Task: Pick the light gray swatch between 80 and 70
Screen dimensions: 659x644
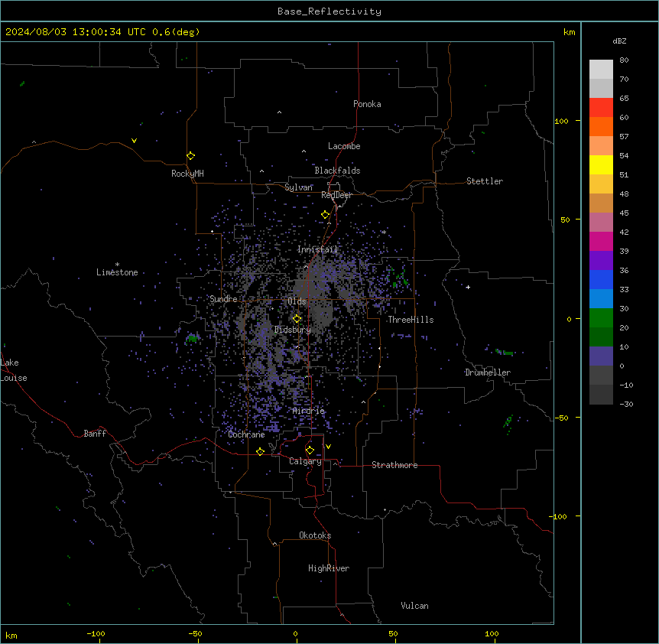Action: 601,70
